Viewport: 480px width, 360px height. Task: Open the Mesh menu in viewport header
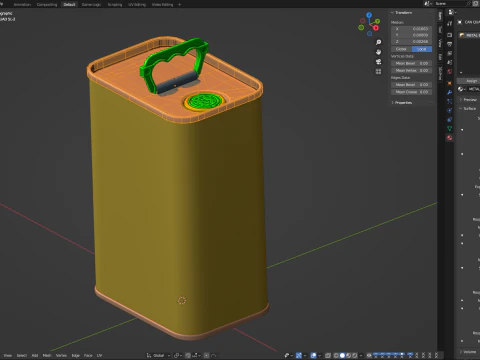tap(47, 355)
